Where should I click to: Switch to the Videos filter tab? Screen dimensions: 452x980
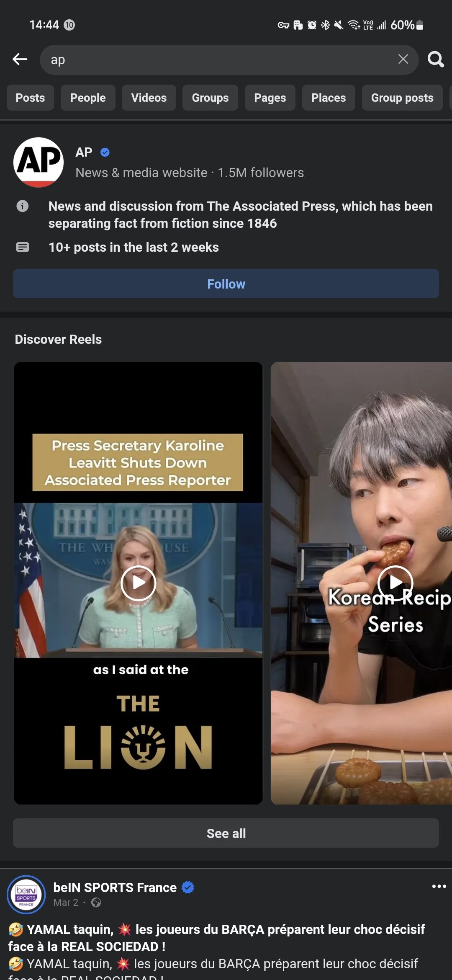pyautogui.click(x=149, y=98)
